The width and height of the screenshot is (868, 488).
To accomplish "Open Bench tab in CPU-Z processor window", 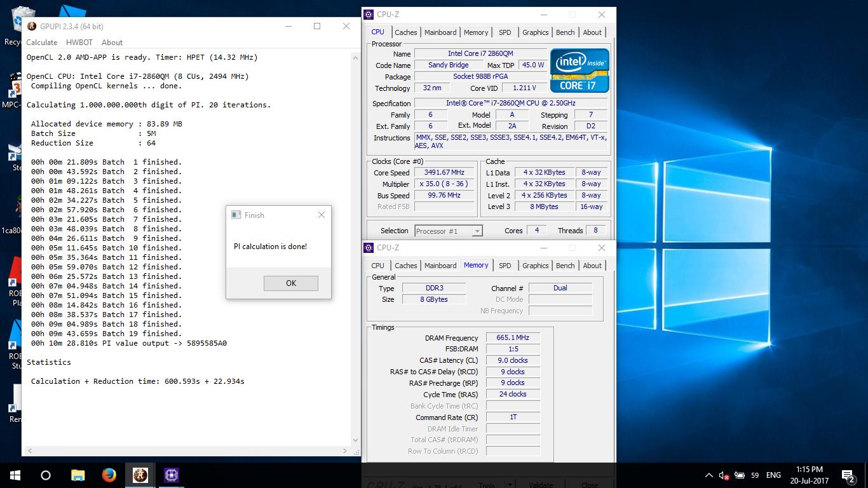I will 565,32.
